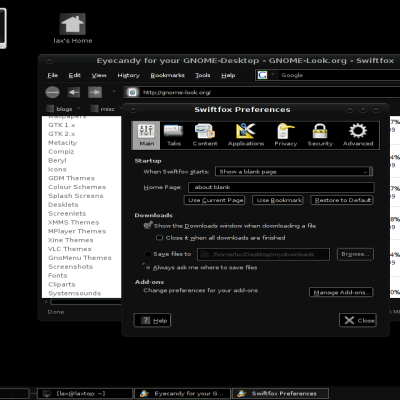This screenshot has height=400, width=400.
Task: Open Compiz link on page
Action: [61, 151]
